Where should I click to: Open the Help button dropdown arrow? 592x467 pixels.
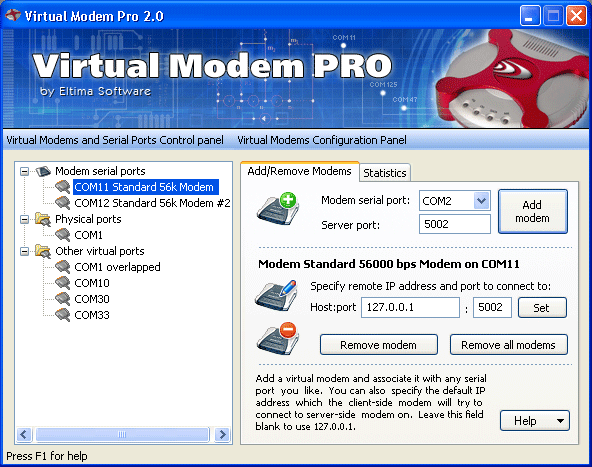pyautogui.click(x=561, y=421)
